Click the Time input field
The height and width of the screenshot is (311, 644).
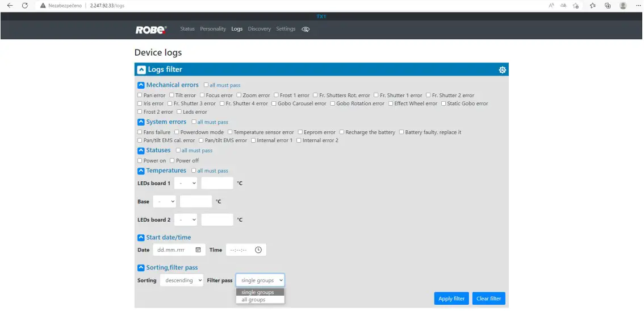click(246, 250)
